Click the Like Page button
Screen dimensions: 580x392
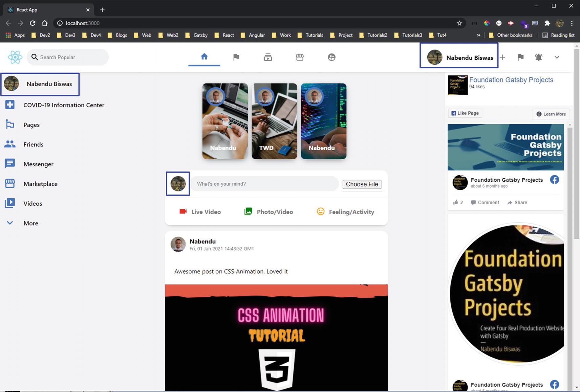465,113
